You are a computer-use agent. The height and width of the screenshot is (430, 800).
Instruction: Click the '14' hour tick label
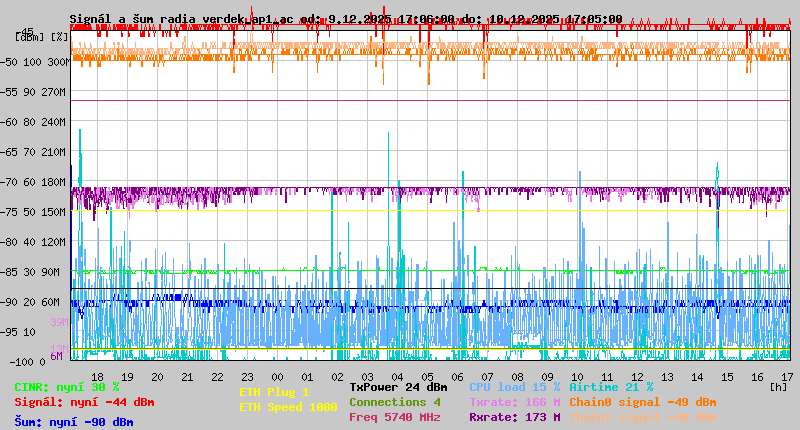tap(697, 377)
